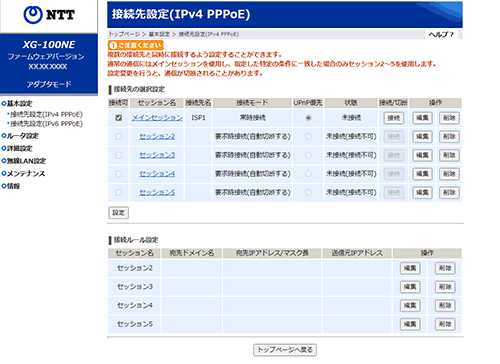Click 削除 for セッション2 in selection table
The width and height of the screenshot is (500, 364).
pos(449,137)
